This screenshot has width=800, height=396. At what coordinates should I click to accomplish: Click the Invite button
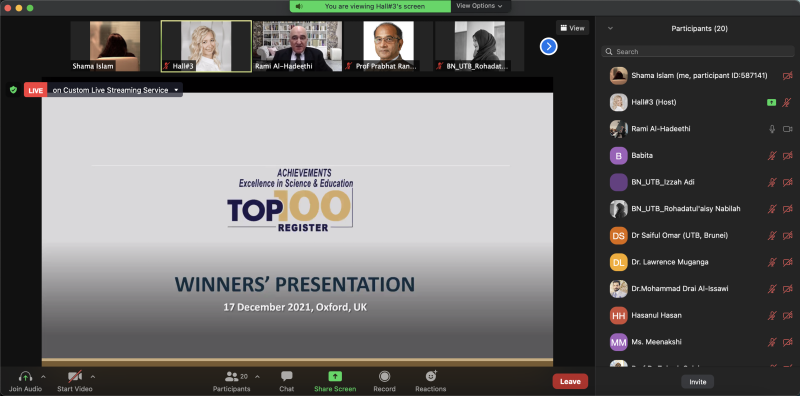pos(697,382)
